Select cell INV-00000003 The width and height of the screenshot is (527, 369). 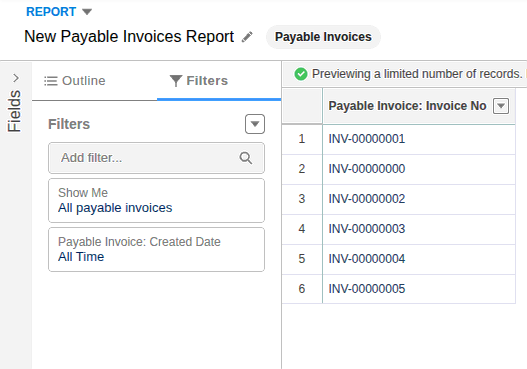[419, 229]
